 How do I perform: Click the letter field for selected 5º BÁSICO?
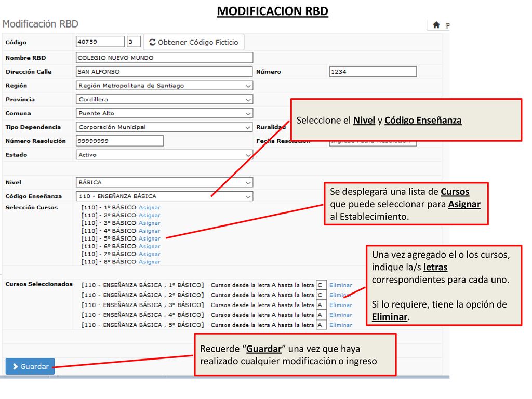coord(321,325)
